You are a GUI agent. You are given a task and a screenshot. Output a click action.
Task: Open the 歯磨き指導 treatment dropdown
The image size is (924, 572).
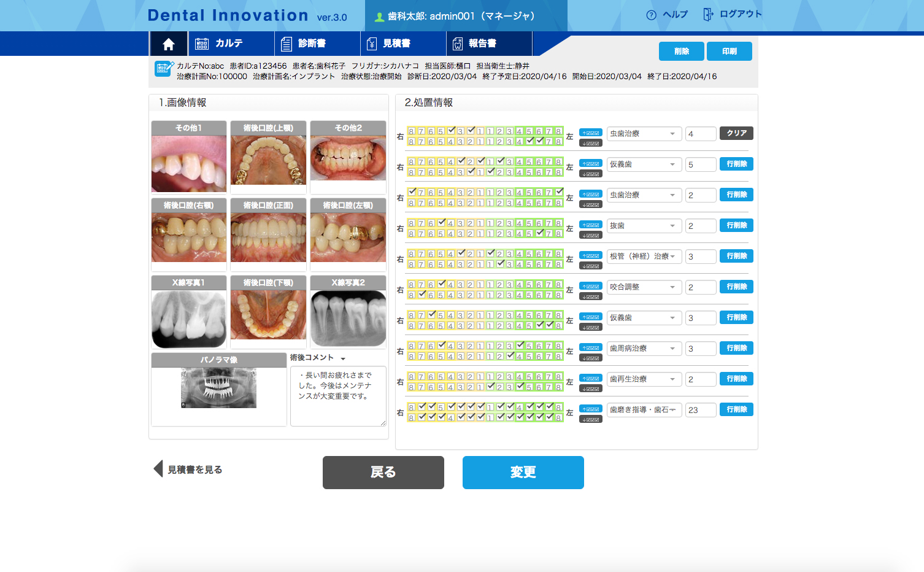tap(644, 410)
